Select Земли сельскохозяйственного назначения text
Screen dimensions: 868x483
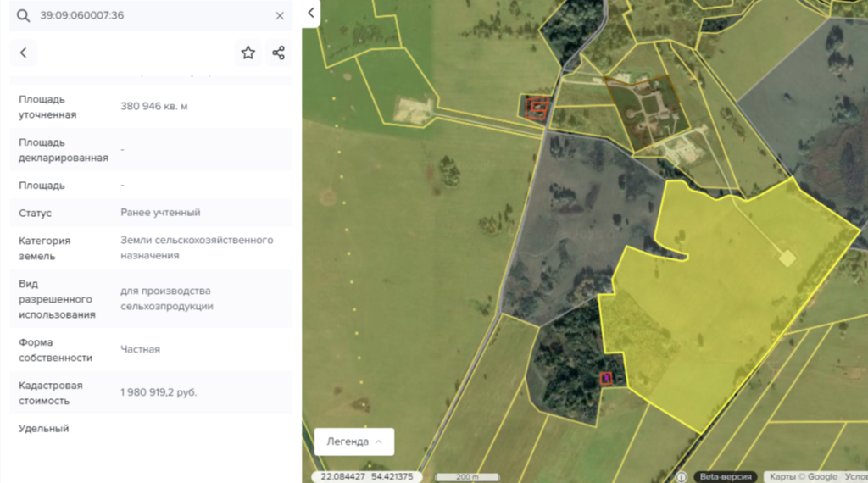point(197,248)
